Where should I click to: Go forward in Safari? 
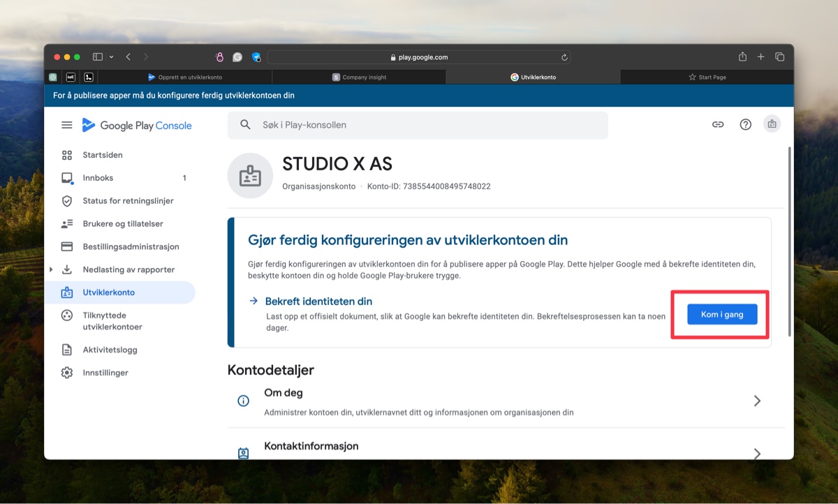pyautogui.click(x=145, y=57)
